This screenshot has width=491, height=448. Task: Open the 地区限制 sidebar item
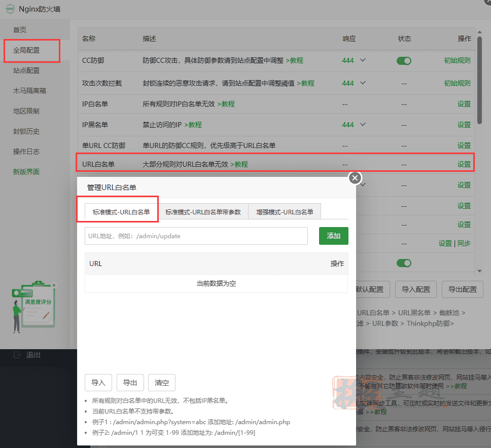(x=26, y=111)
